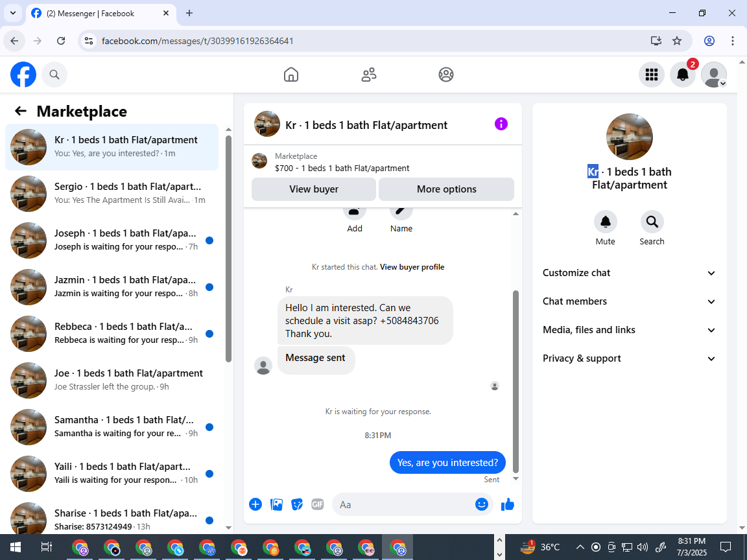The image size is (747, 560).
Task: Open Samantha conversation in the list
Action: [x=112, y=426]
